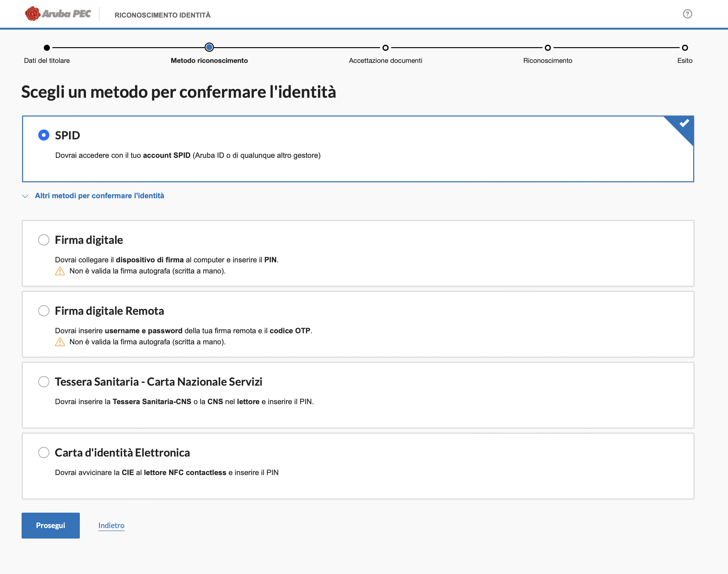The height and width of the screenshot is (574, 728).
Task: Select the SPID radio button
Action: [44, 135]
